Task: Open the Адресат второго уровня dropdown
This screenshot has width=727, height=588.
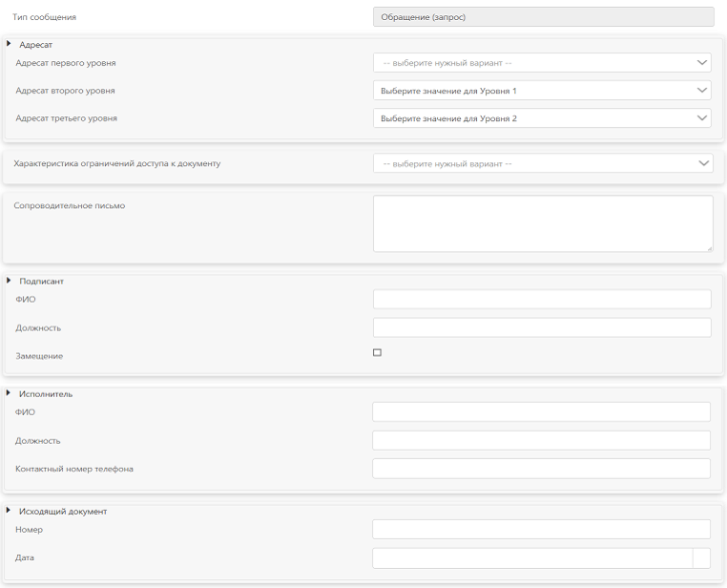Action: (542, 91)
